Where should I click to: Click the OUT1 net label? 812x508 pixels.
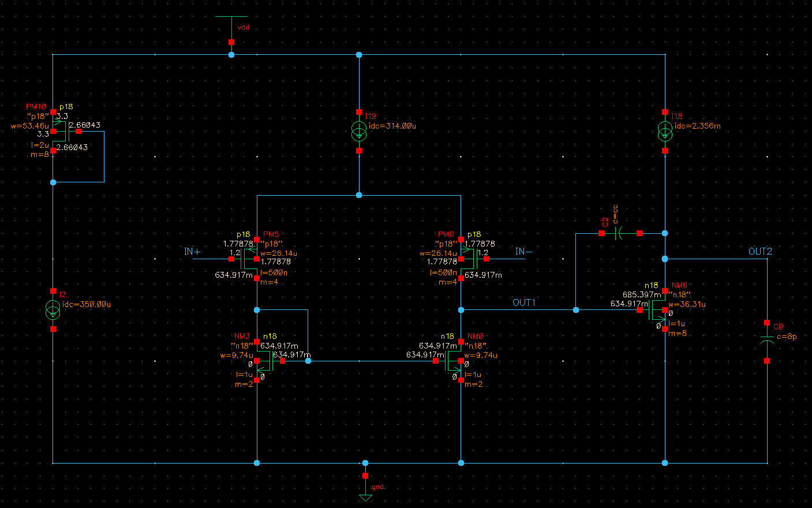pyautogui.click(x=524, y=302)
